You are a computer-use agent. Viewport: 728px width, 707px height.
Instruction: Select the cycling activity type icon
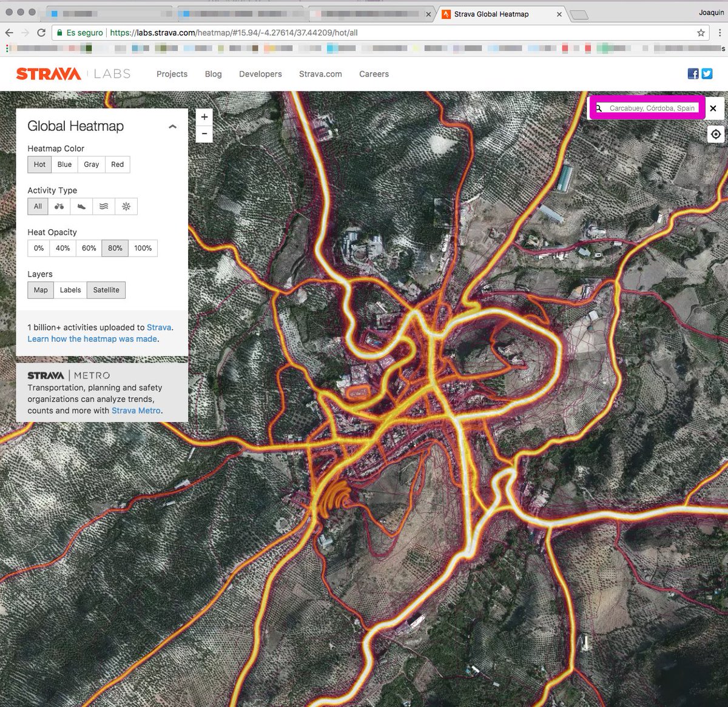coord(59,206)
